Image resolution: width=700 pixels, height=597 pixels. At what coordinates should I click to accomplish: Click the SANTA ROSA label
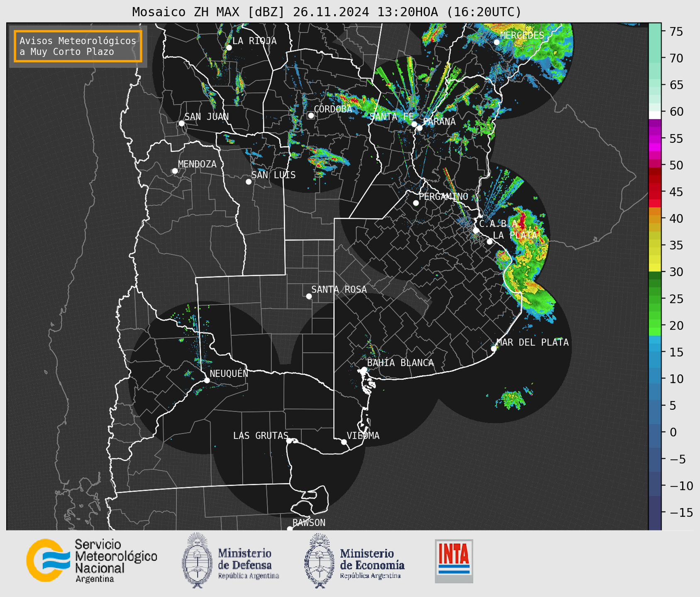tap(339, 289)
